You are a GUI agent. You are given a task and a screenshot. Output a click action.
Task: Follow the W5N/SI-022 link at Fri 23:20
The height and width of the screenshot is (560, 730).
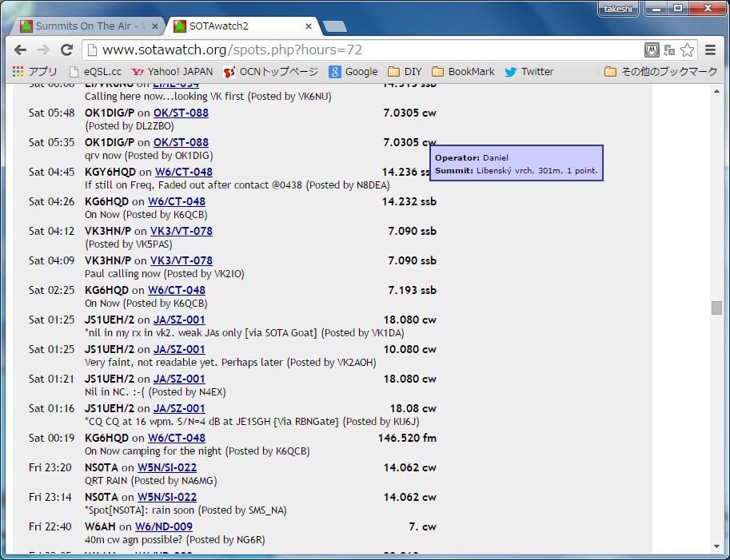pos(166,467)
